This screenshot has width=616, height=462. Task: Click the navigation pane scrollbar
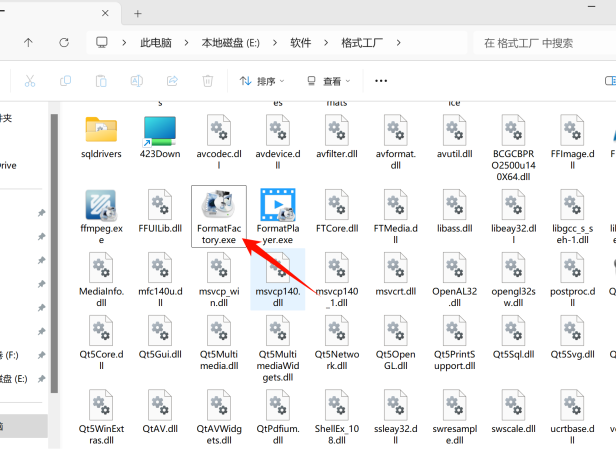coord(55,254)
